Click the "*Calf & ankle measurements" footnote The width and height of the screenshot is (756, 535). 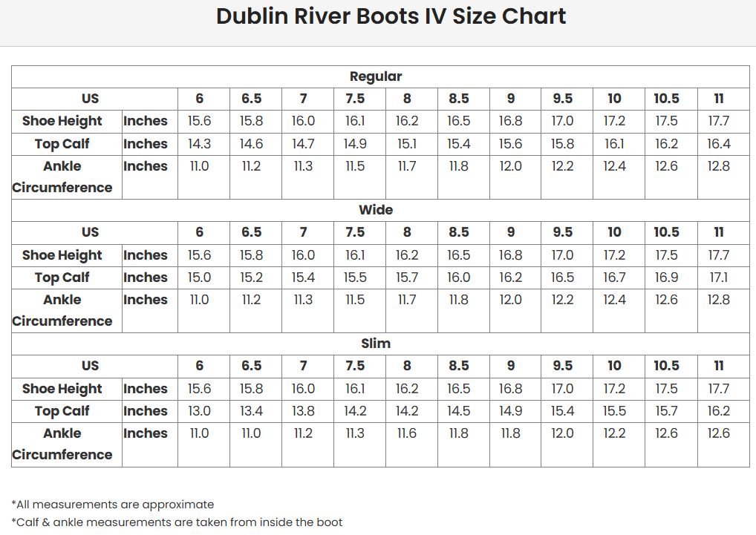tap(177, 522)
